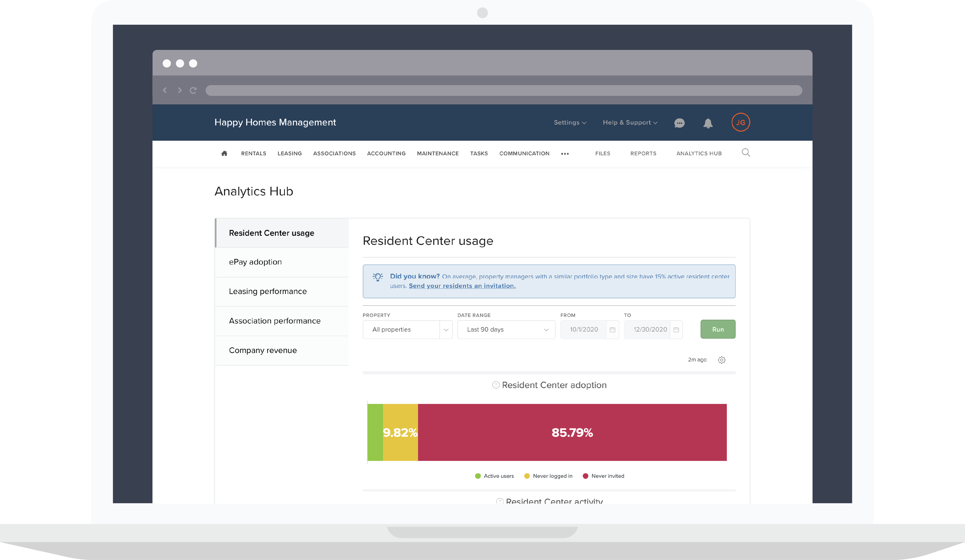Open the Leasing menu
This screenshot has height=560, width=965.
click(x=290, y=154)
